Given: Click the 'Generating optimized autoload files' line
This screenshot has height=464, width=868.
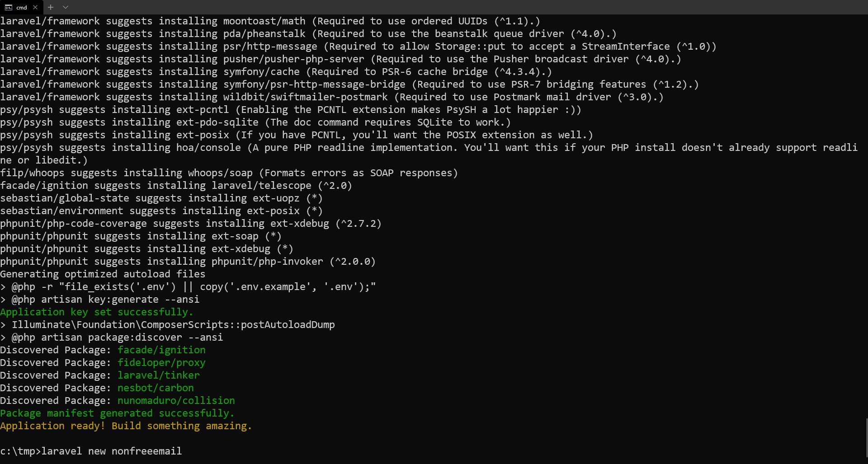Looking at the screenshot, I should pos(103,274).
